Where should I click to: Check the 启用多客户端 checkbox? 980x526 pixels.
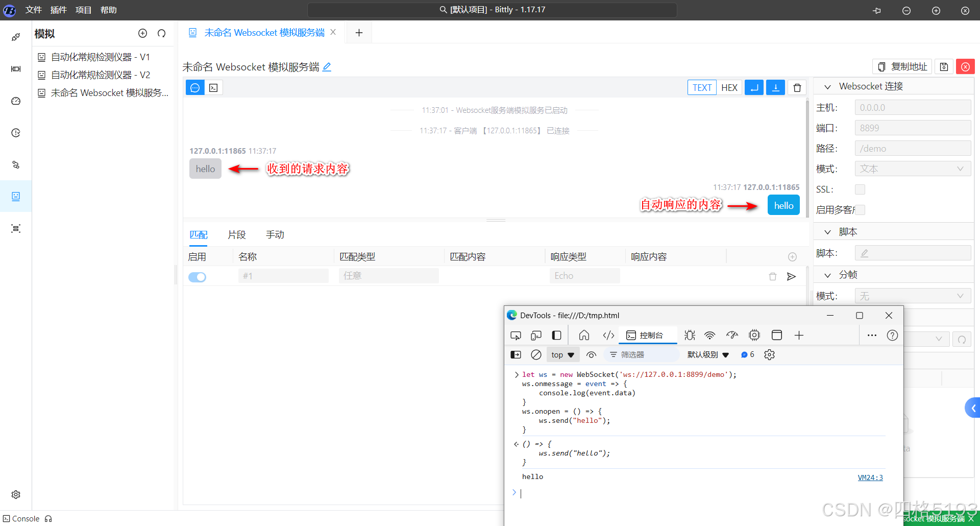point(860,210)
